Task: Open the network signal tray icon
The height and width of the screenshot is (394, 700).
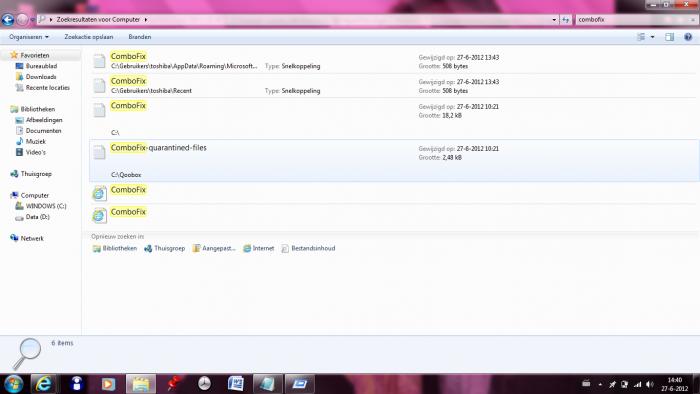Action: point(638,385)
